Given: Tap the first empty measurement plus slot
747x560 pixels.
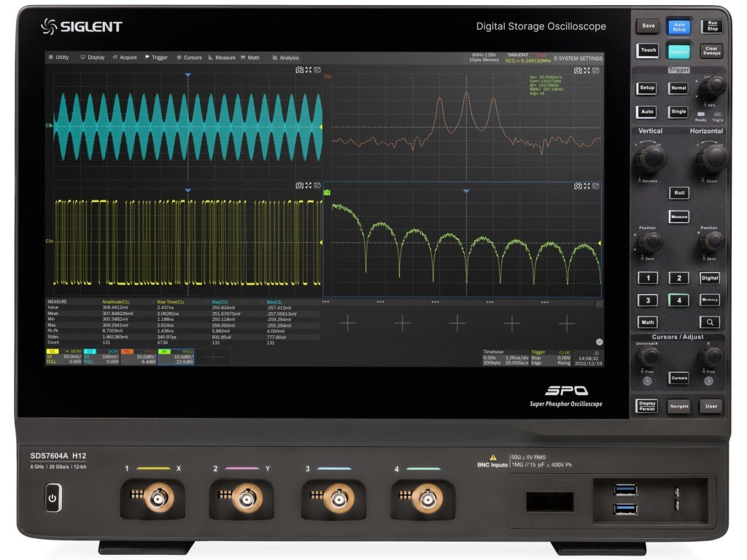Looking at the screenshot, I should pyautogui.click(x=347, y=322).
